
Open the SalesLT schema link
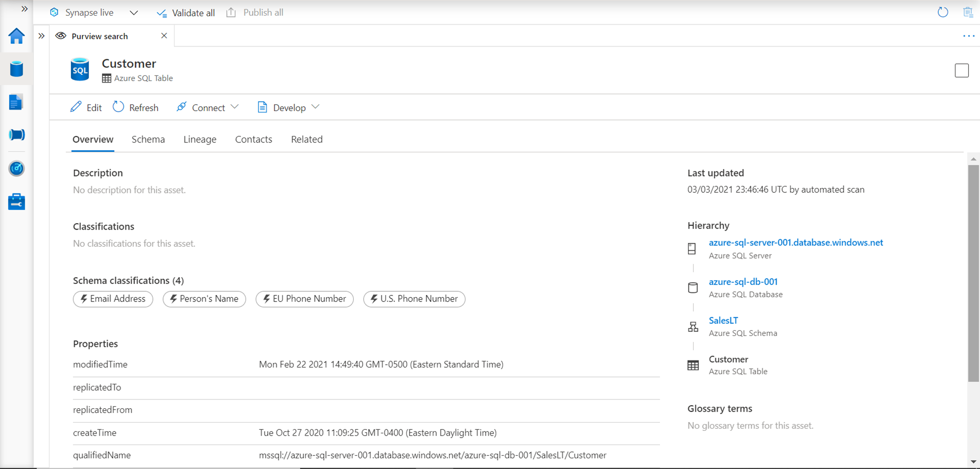click(x=723, y=321)
